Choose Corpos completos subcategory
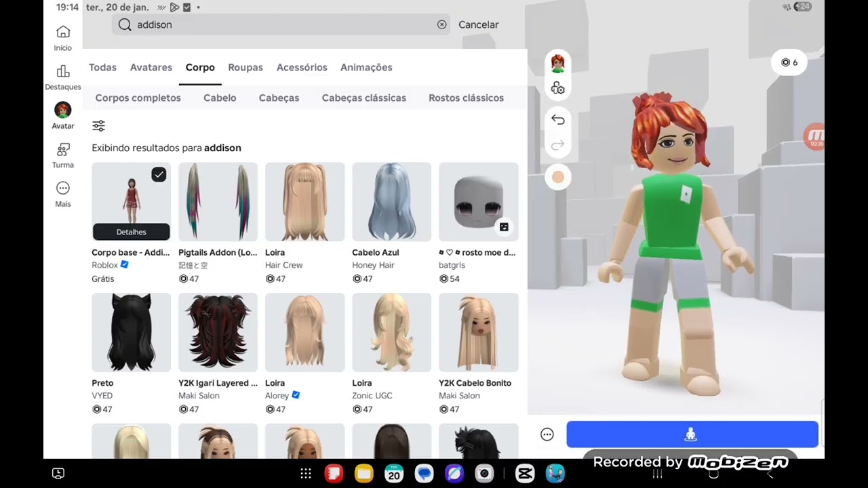 tap(138, 98)
